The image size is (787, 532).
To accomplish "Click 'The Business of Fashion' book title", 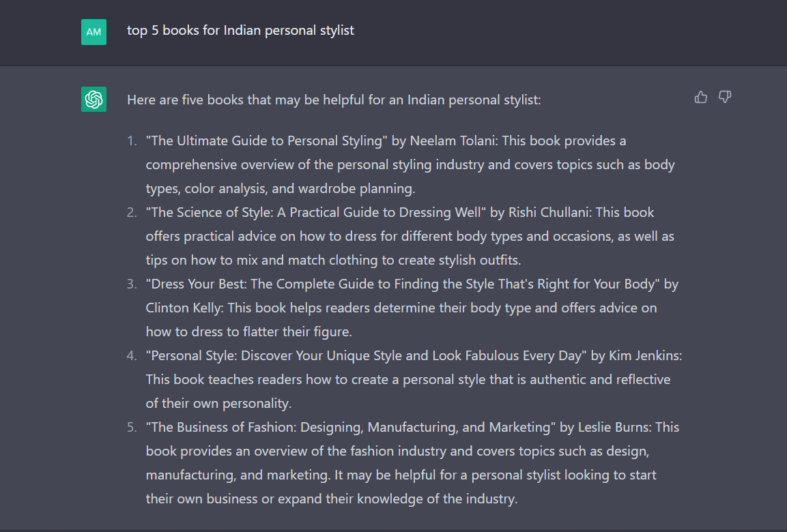I will 351,428.
